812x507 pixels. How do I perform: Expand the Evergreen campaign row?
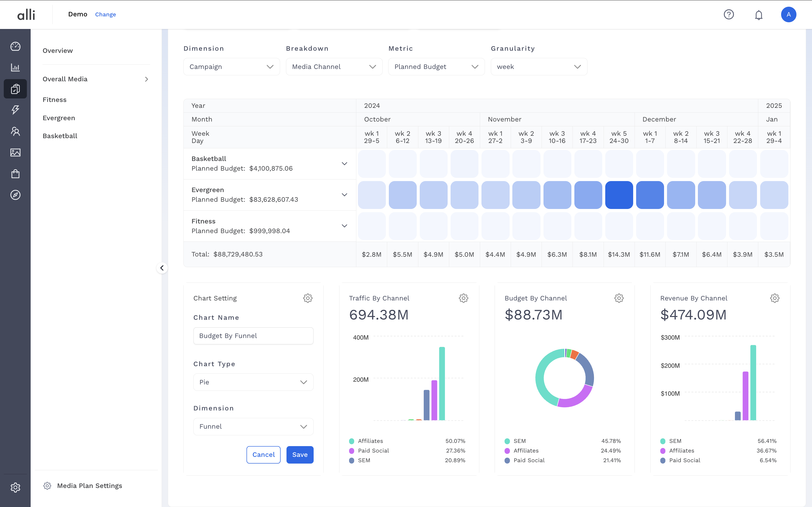coord(344,195)
